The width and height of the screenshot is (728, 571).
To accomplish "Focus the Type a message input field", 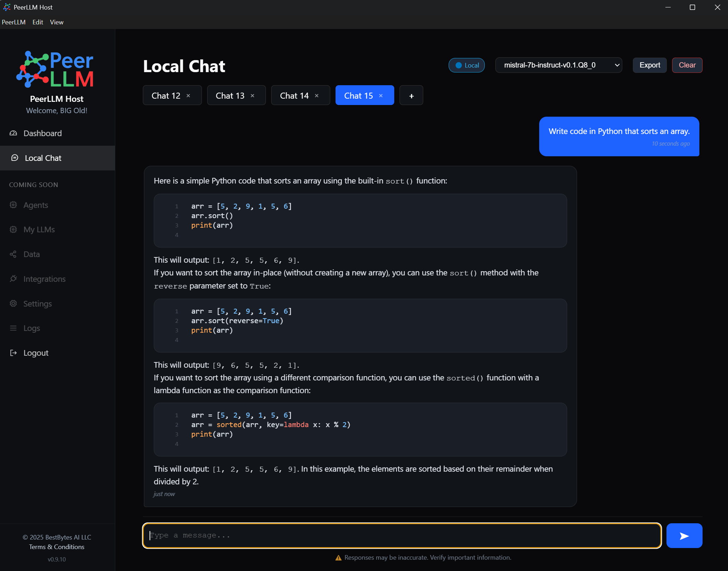I will pyautogui.click(x=402, y=536).
